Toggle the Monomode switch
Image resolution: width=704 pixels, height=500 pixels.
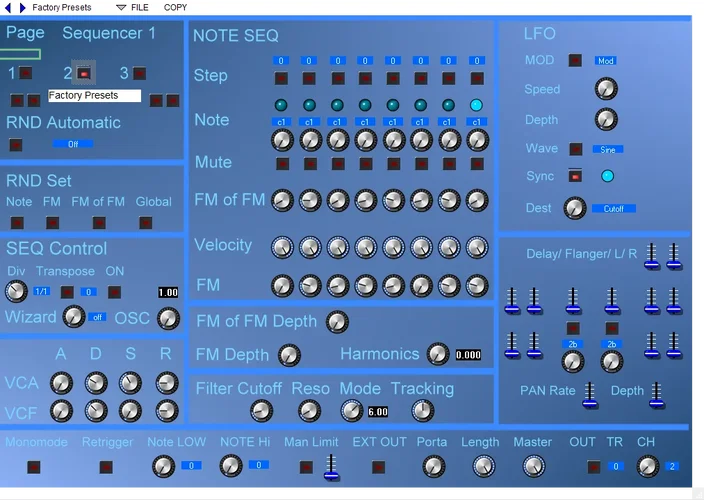(x=34, y=466)
